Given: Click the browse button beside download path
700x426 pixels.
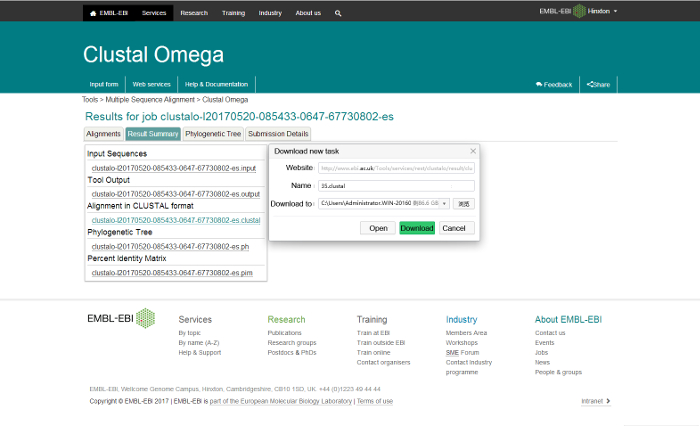Looking at the screenshot, I should point(464,203).
